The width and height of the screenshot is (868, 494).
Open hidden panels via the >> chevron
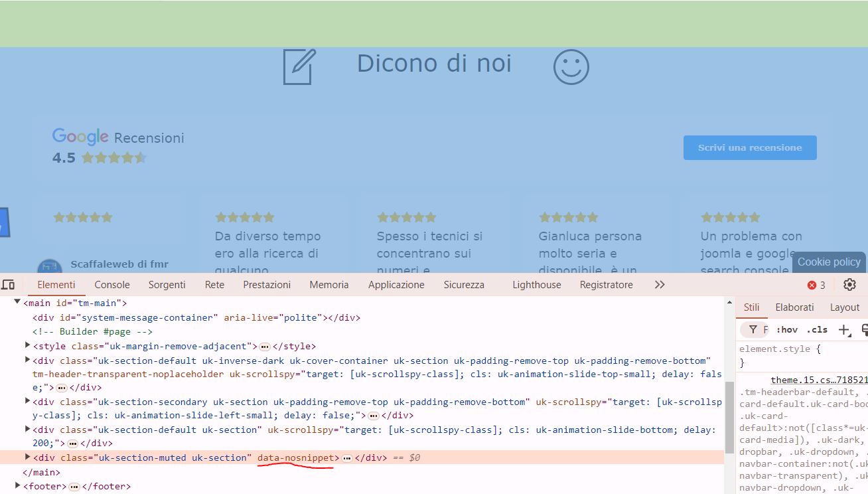(659, 284)
